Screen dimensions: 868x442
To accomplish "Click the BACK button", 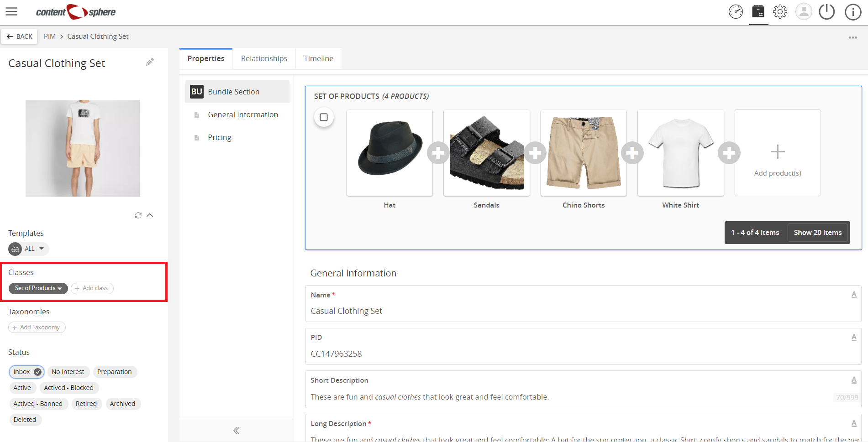I will 19,36.
